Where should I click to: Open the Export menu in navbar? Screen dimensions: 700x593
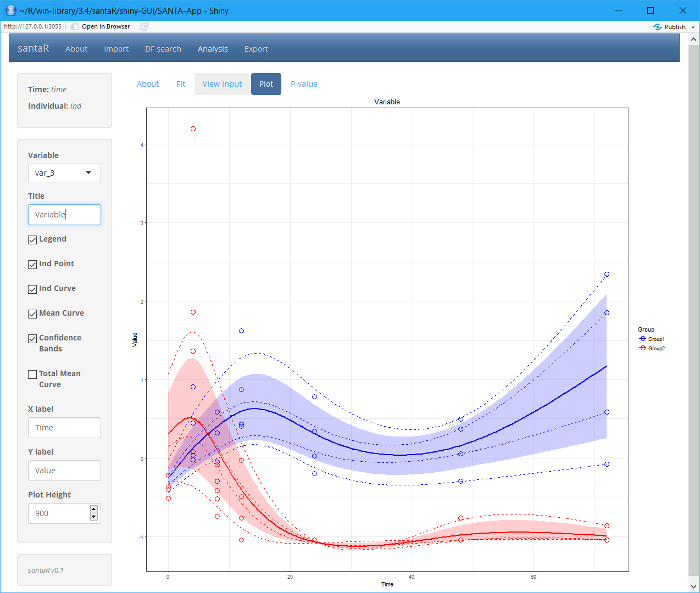[256, 49]
